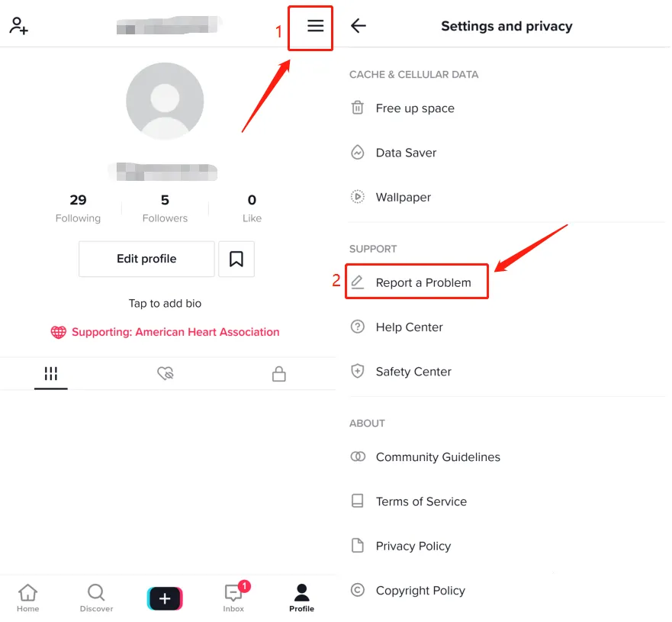Switch to the liked videos tab
This screenshot has height=622, width=672.
165,373
